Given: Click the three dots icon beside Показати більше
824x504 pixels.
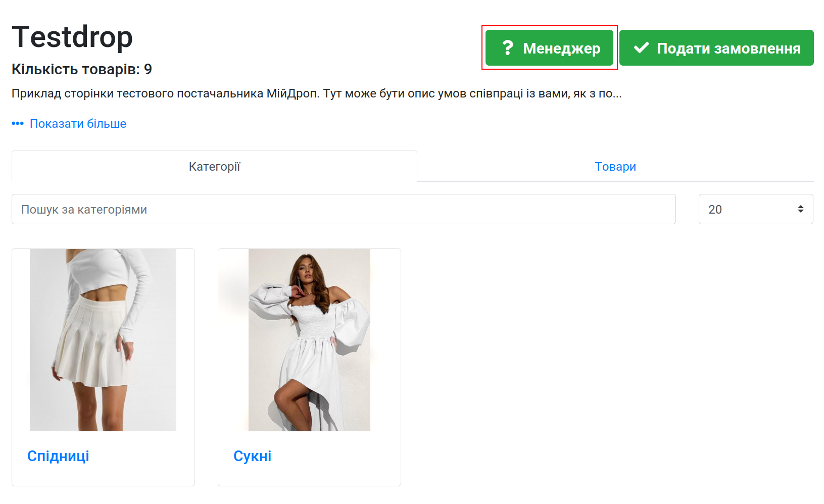Looking at the screenshot, I should (18, 124).
